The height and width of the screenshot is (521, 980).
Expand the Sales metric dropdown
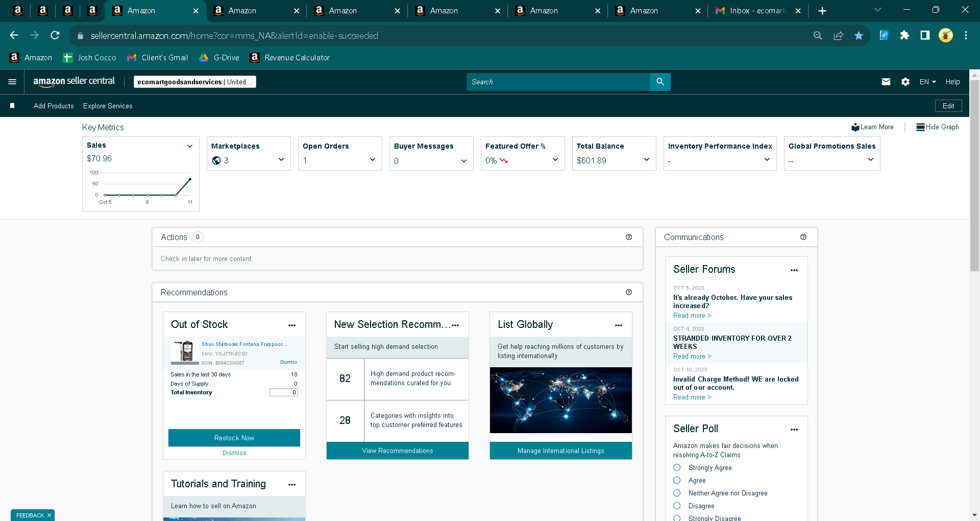coord(190,146)
